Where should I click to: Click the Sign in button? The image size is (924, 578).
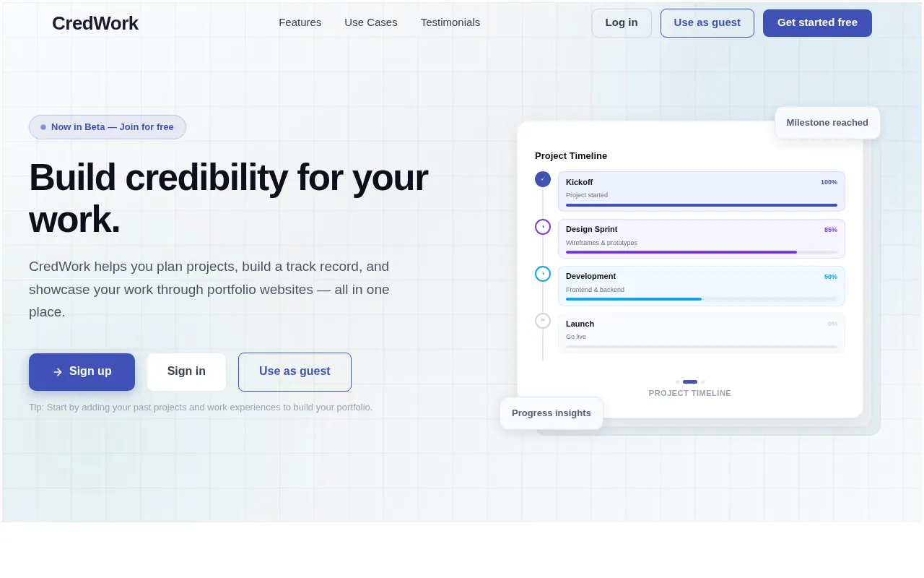186,372
